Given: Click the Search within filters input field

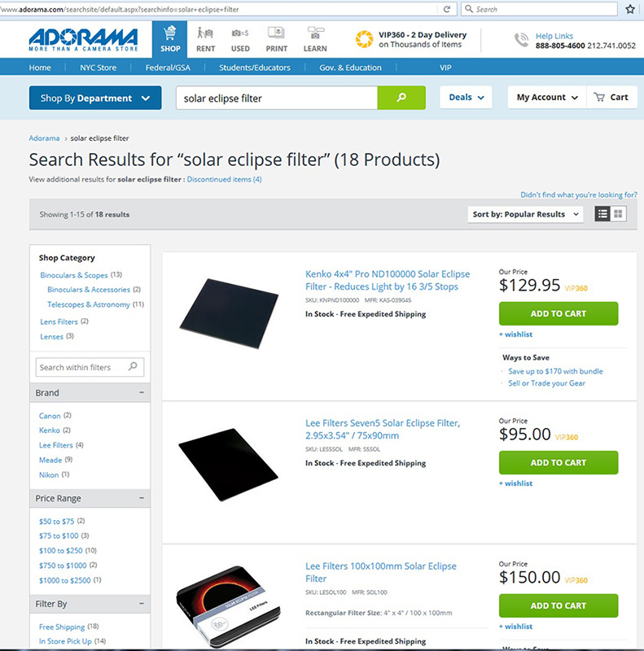Looking at the screenshot, I should 90,367.
